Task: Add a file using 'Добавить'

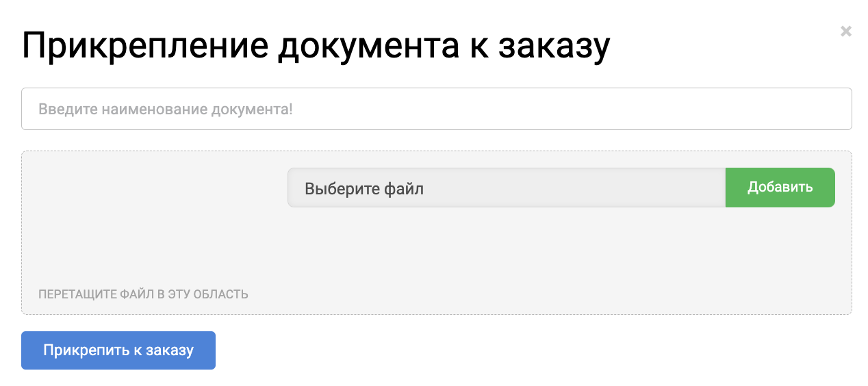Action: (x=780, y=188)
